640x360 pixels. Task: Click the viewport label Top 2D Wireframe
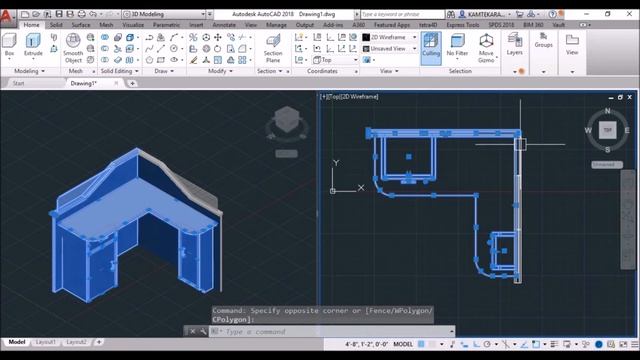point(349,97)
